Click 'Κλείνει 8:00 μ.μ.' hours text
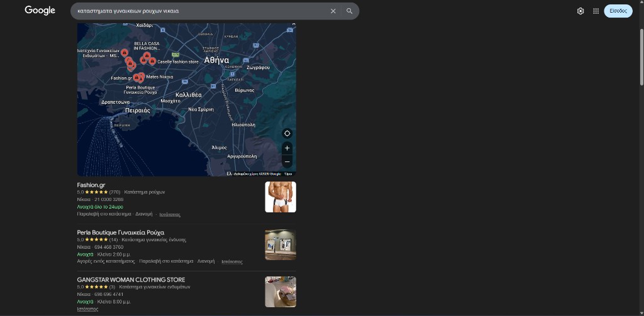This screenshot has height=316, width=644. (114, 302)
